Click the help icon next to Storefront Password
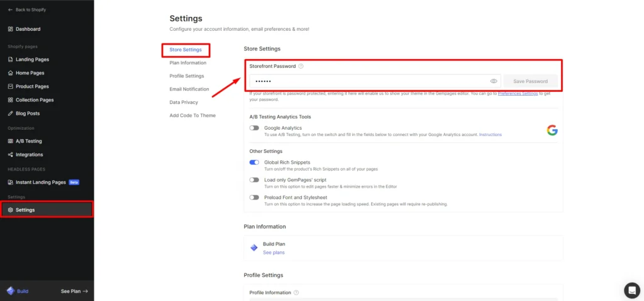This screenshot has width=644, height=301. pos(301,66)
